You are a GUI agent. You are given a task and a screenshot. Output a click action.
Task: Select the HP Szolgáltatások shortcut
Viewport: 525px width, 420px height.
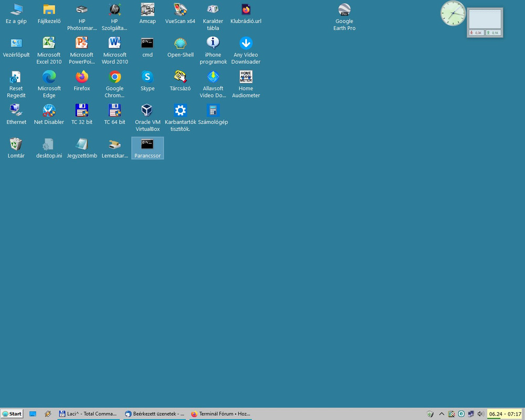click(114, 17)
